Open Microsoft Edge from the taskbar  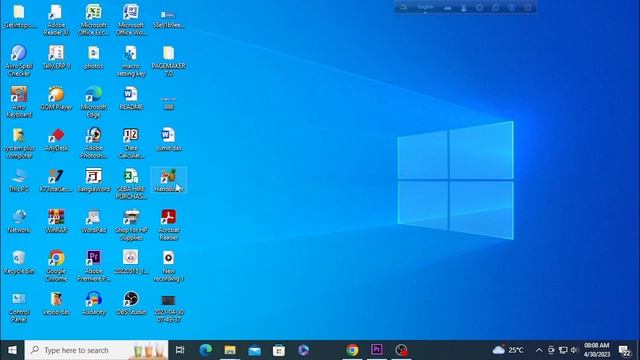pos(205,350)
